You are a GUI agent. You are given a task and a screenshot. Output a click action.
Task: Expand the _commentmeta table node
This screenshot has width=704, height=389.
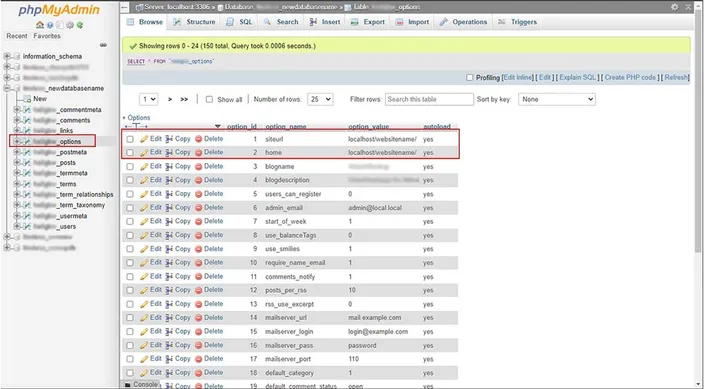tap(17, 110)
